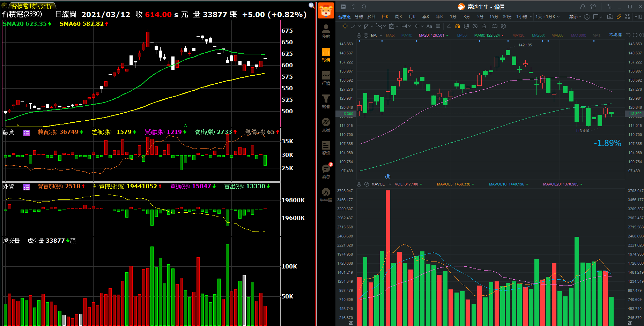644x326 pixels.
Task: Toggle the MA1000 line
Action: pyautogui.click(x=578, y=35)
